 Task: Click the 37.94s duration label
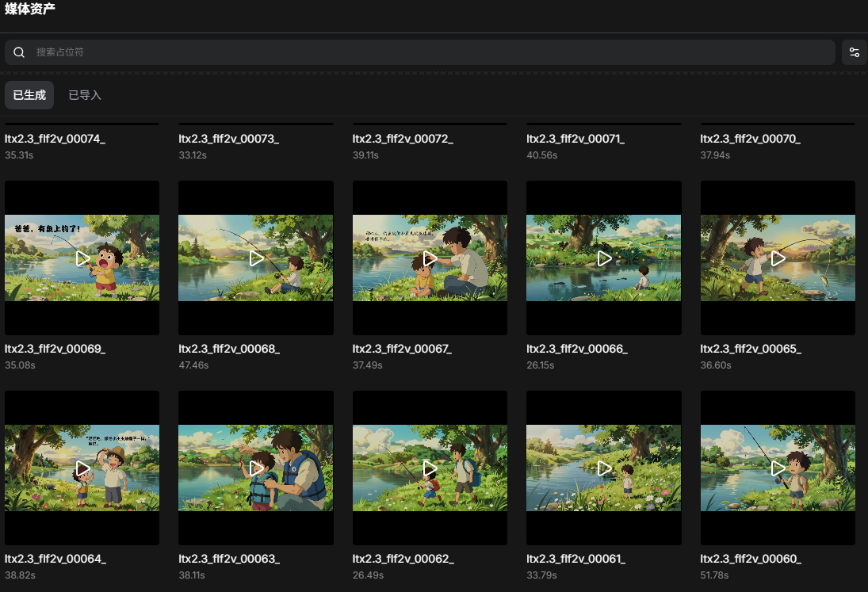pyautogui.click(x=715, y=155)
